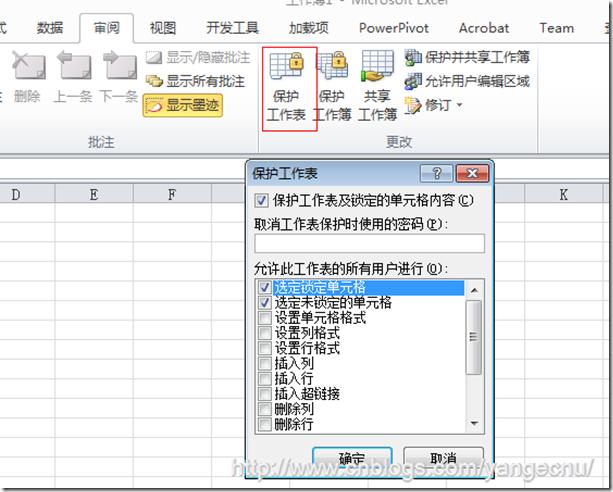
Task: Enable 插入超链接 checkbox
Action: (265, 394)
